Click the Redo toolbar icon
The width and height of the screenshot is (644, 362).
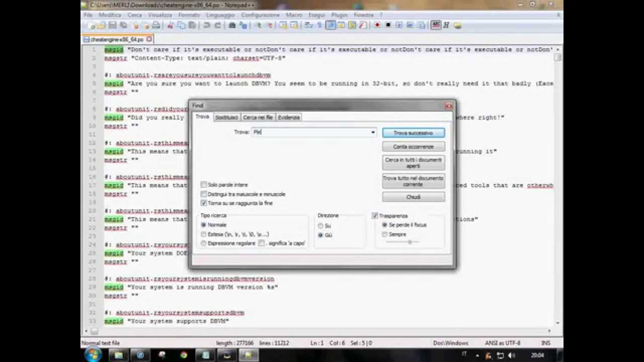(217, 25)
